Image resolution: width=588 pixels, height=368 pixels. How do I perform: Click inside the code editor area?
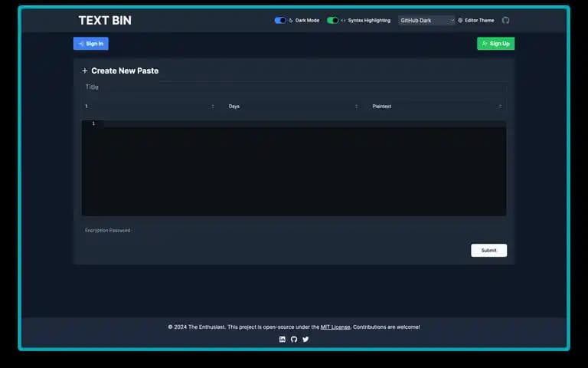(x=294, y=168)
